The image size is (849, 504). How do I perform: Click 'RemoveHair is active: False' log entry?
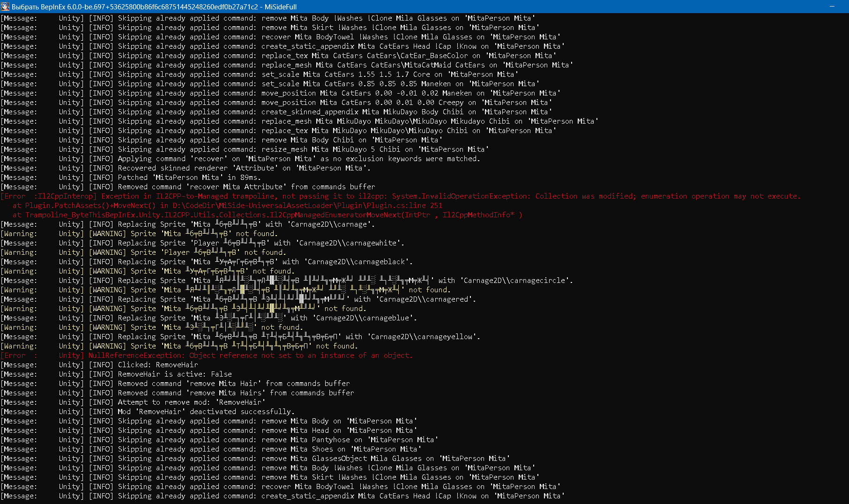(x=175, y=374)
